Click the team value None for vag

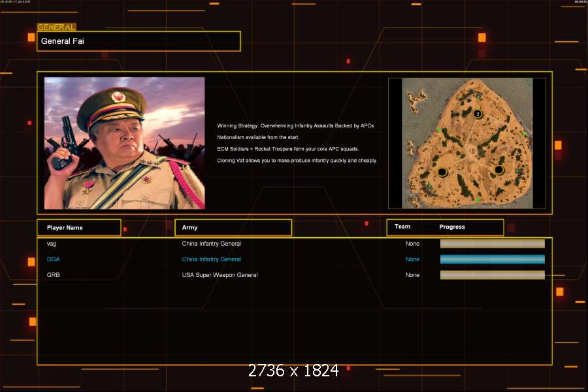point(412,244)
